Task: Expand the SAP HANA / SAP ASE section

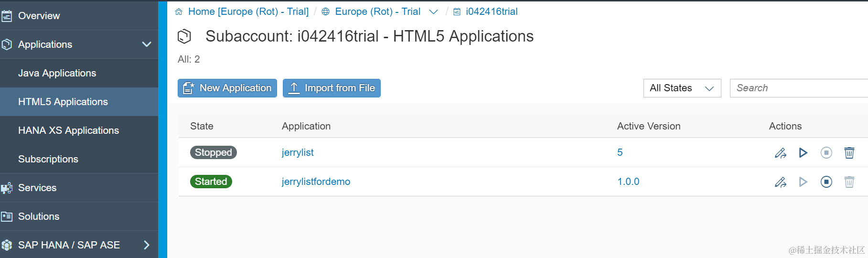Action: [147, 245]
